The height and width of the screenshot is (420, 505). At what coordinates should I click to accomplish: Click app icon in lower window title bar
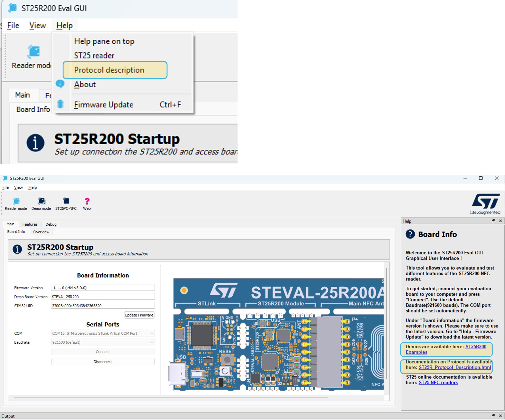click(x=5, y=178)
